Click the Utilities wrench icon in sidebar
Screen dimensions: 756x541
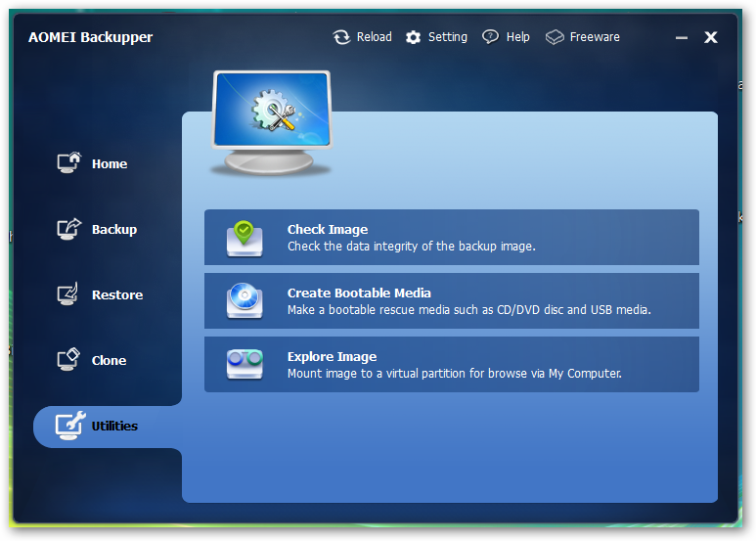pos(69,426)
